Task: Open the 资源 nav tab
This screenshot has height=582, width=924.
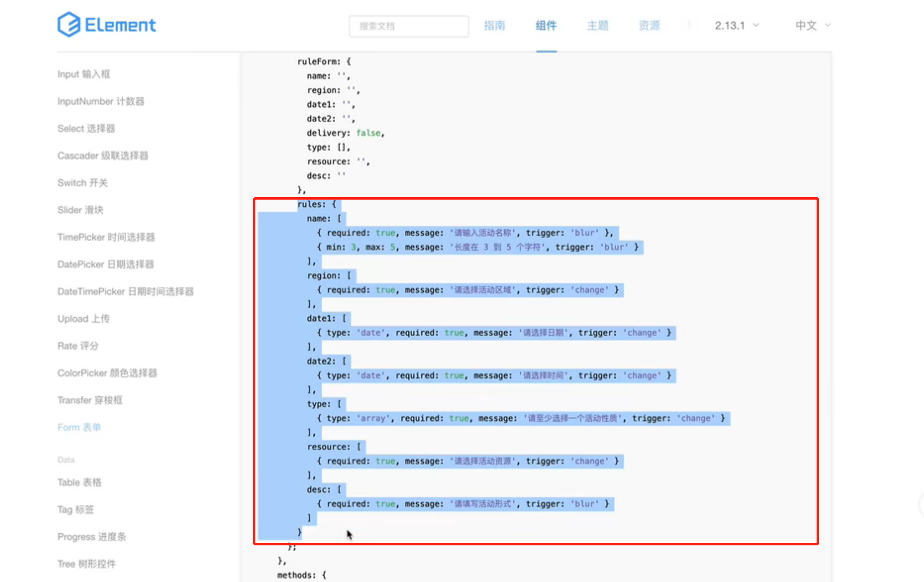Action: [x=649, y=25]
